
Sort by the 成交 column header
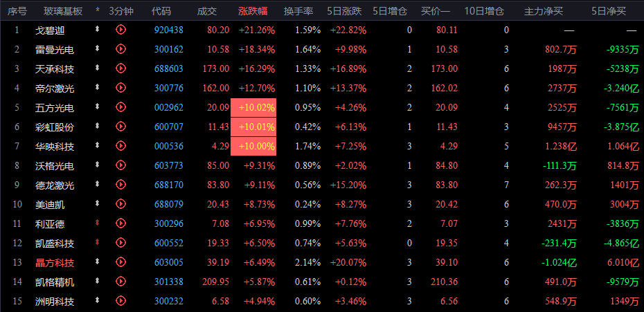pyautogui.click(x=207, y=11)
